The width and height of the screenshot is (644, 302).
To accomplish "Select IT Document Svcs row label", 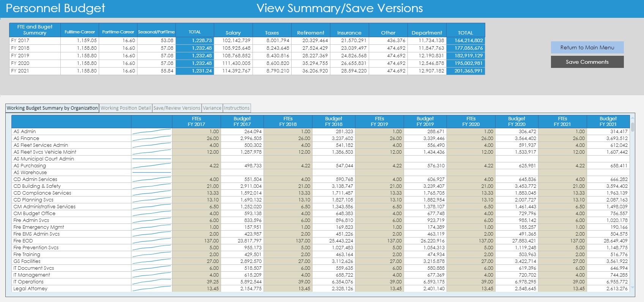I will click(33, 268).
